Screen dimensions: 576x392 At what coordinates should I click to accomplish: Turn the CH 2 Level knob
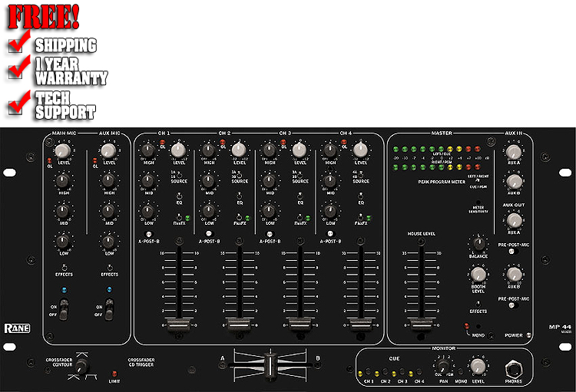[x=239, y=150]
